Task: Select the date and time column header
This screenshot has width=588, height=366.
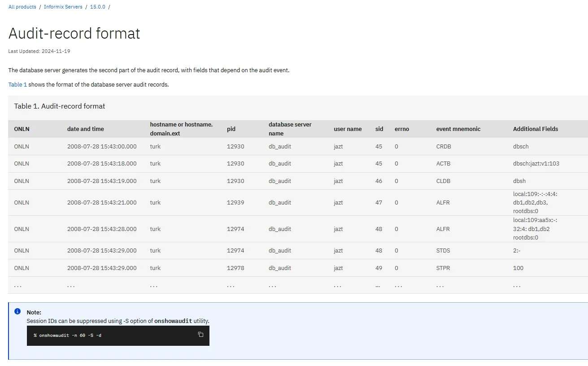Action: point(85,129)
